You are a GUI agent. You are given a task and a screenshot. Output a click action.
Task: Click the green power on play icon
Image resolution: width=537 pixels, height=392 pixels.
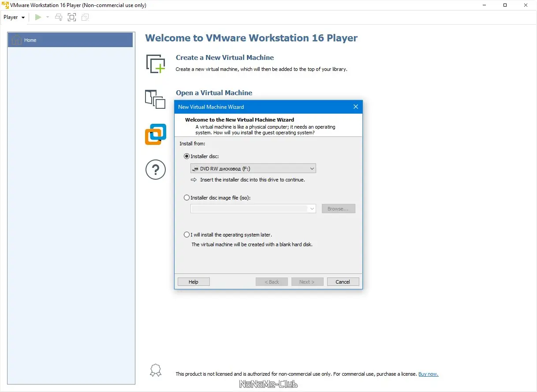pos(38,17)
